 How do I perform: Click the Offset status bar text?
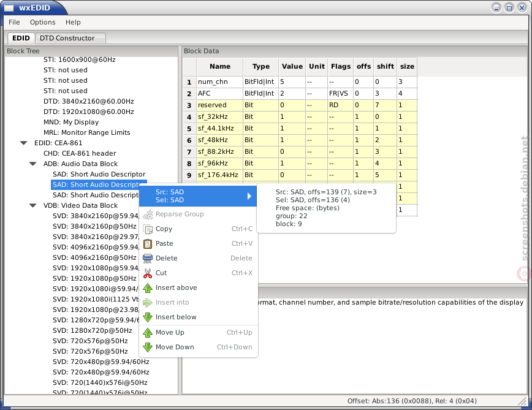tap(412, 401)
